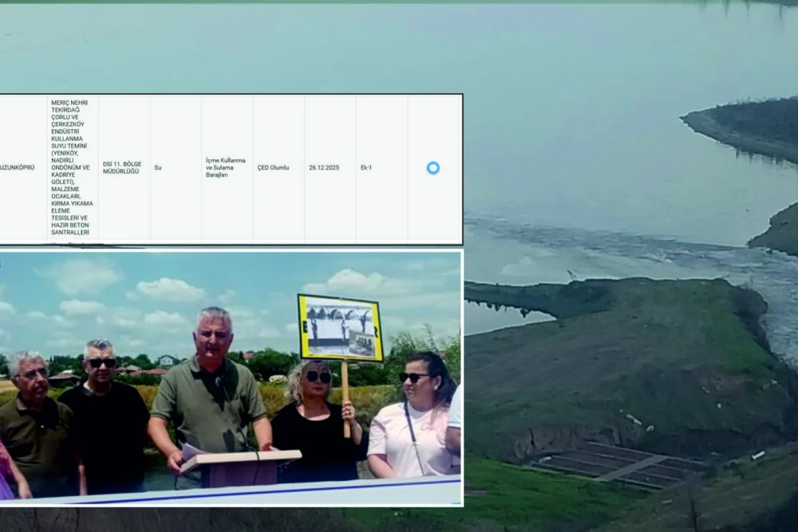Select the UZUNKÖPRÜ district cell
The width and height of the screenshot is (798, 532).
point(17,167)
